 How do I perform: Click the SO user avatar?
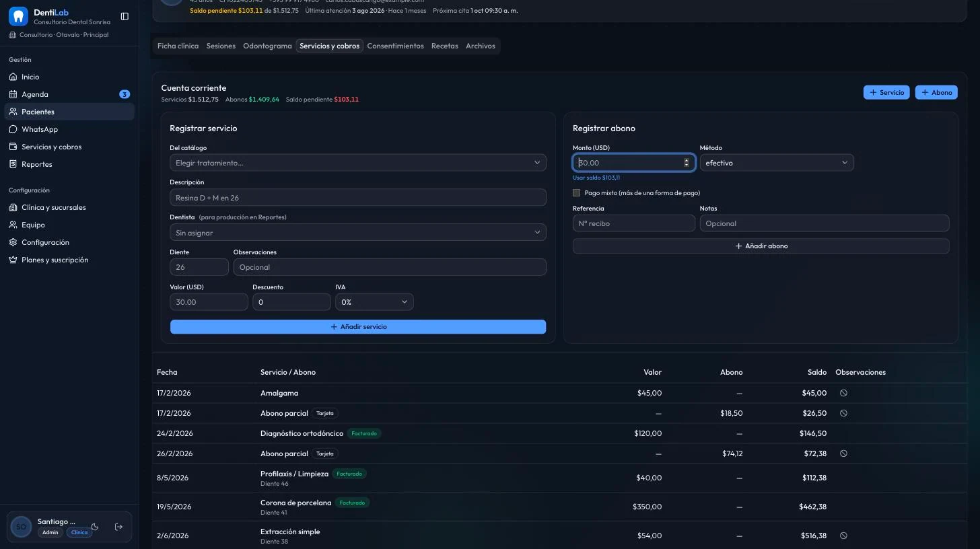pos(21,527)
